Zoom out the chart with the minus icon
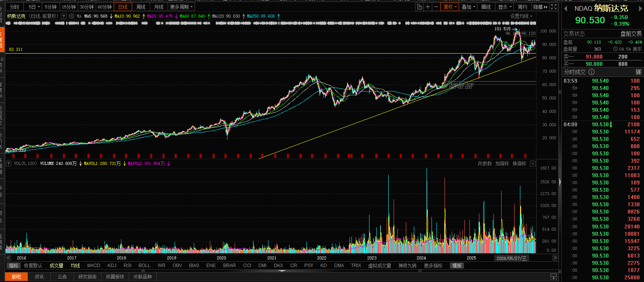The width and height of the screenshot is (644, 282). click(436, 7)
